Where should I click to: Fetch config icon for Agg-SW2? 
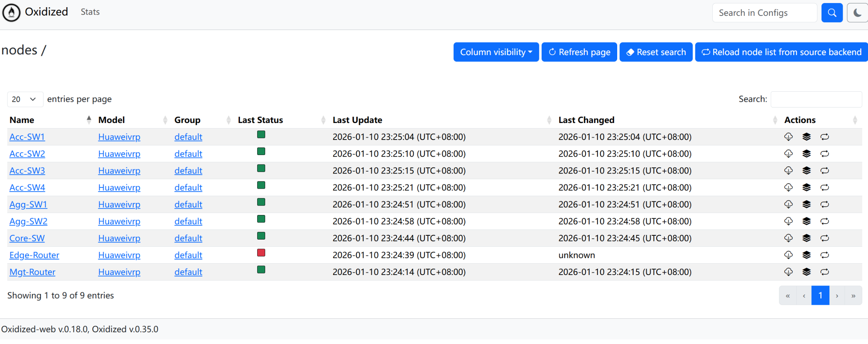pyautogui.click(x=788, y=221)
